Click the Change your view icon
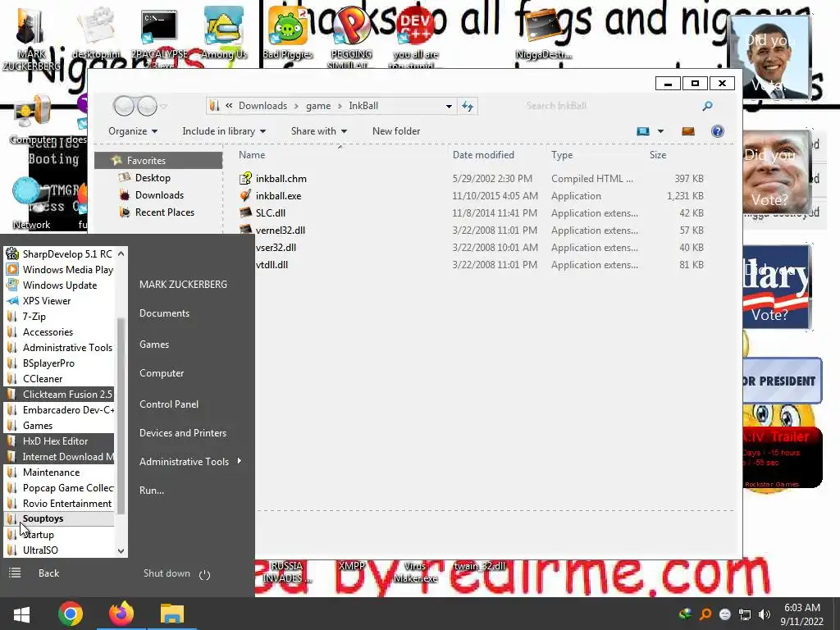The image size is (840, 630). [643, 131]
